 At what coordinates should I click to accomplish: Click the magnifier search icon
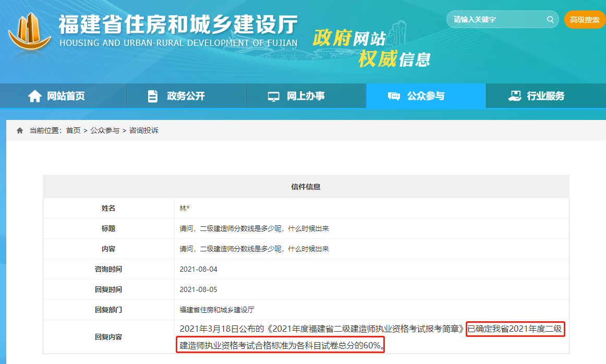click(x=550, y=20)
